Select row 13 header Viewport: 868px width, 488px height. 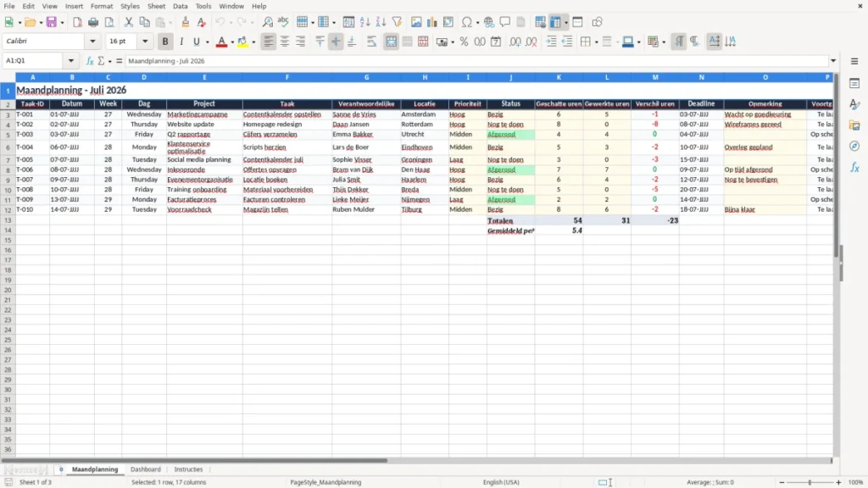8,220
